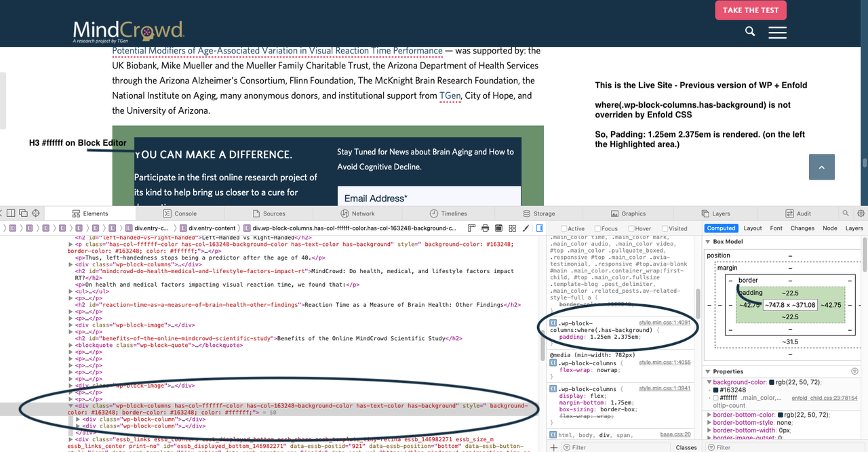Open the Sources tab

coord(270,213)
